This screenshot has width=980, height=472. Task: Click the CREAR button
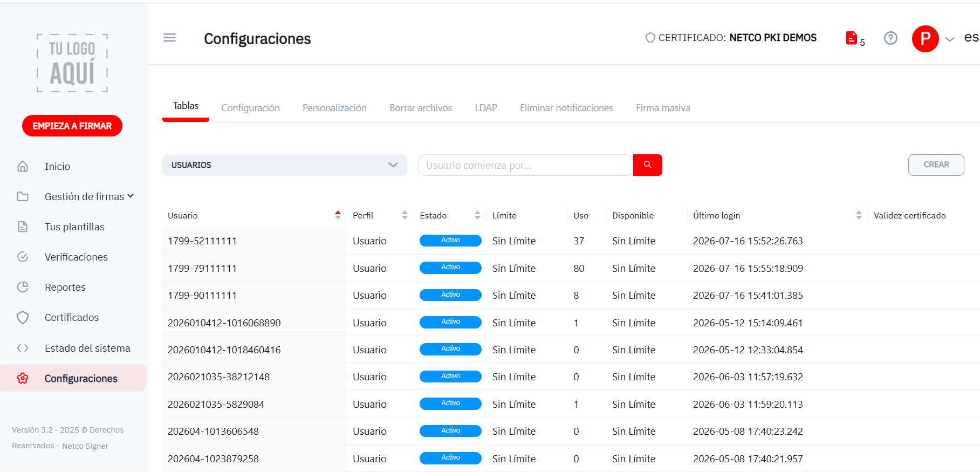(x=936, y=165)
